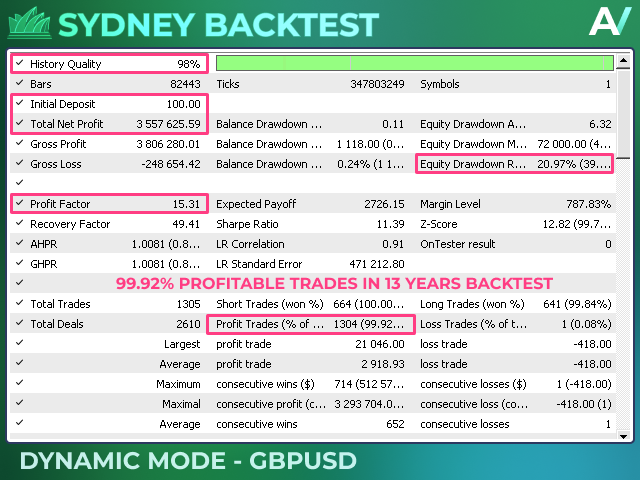The width and height of the screenshot is (640, 480).
Task: Select the Margin Level value 787.83%
Action: pyautogui.click(x=589, y=204)
